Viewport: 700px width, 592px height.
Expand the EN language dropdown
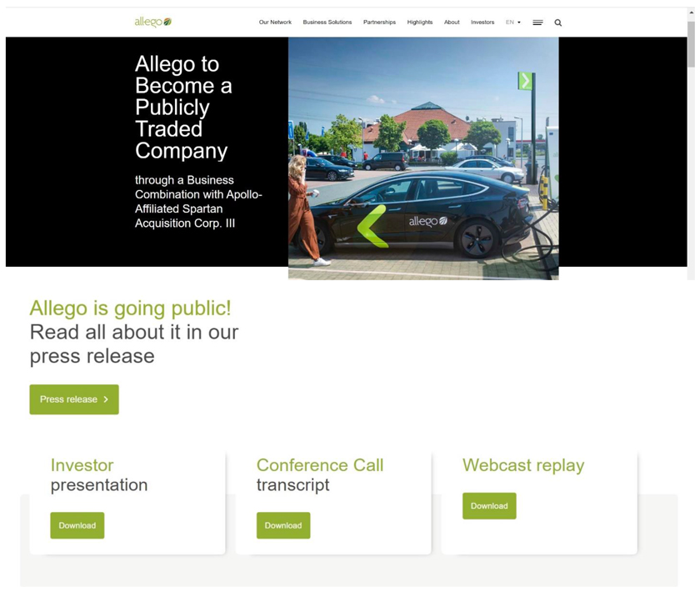pos(512,23)
